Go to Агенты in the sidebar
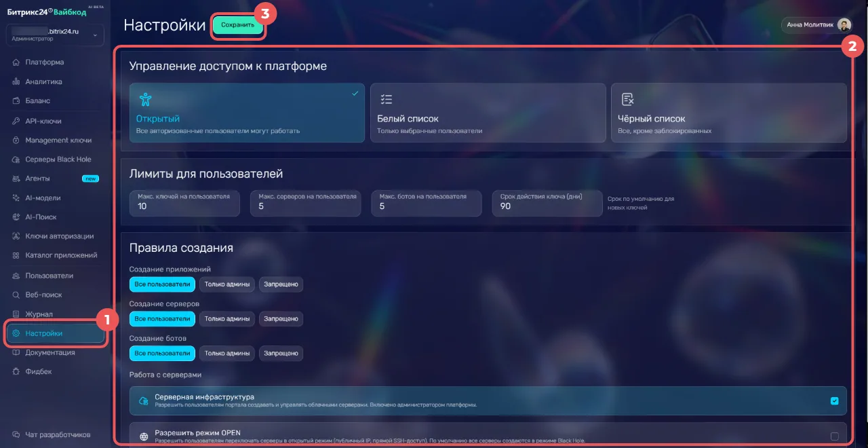868x448 pixels. pos(56,179)
